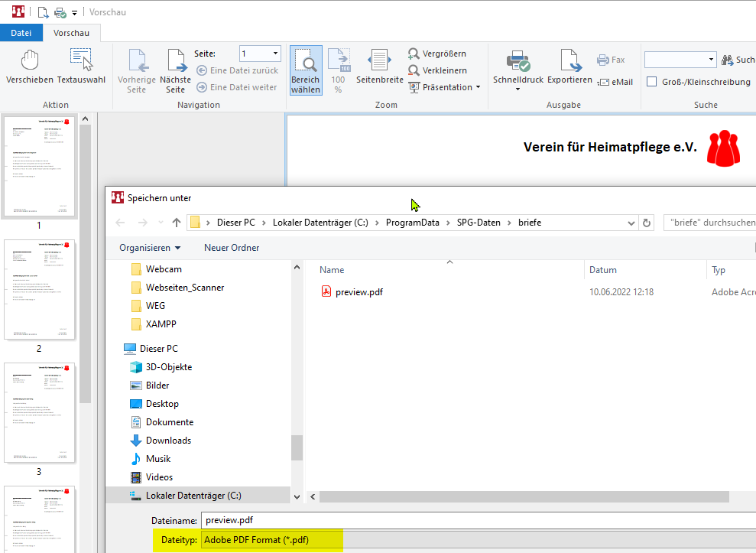Go to Nächste Seite
Image resolution: width=756 pixels, height=553 pixels.
(175, 69)
